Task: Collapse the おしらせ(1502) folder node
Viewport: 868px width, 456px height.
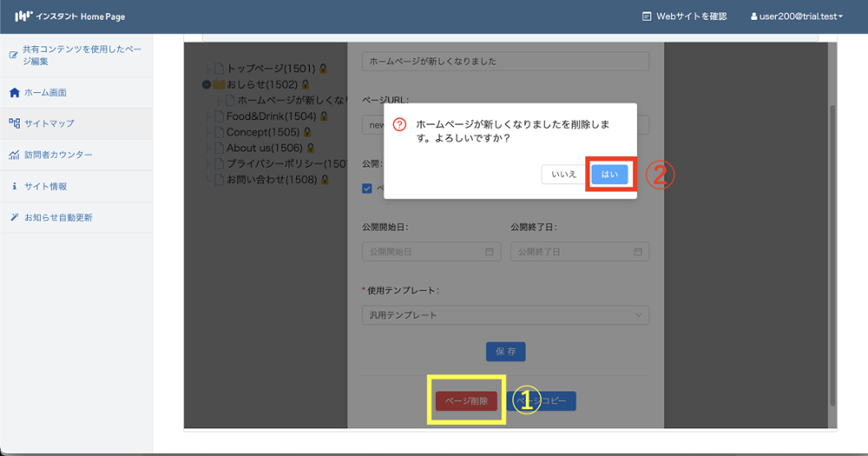Action: click(207, 84)
